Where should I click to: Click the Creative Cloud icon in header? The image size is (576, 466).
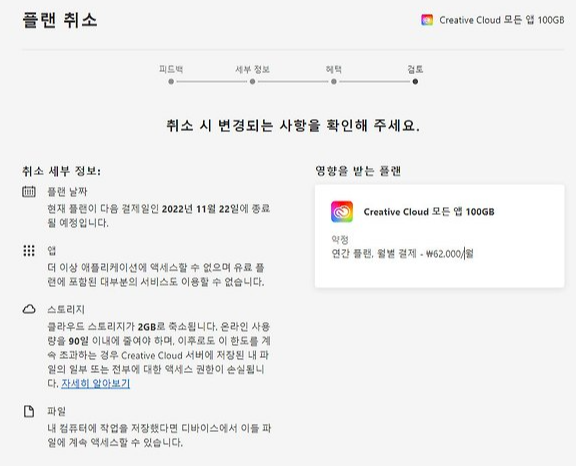pos(427,20)
